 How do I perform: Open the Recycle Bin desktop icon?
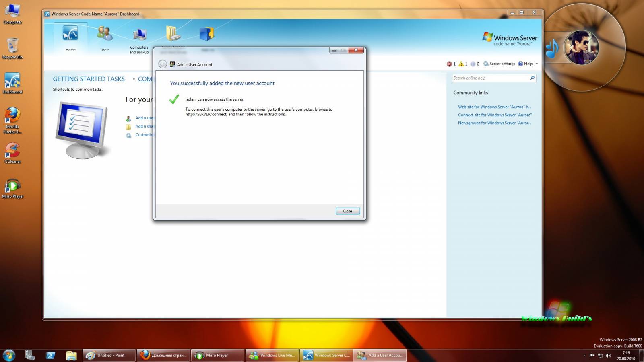[x=12, y=49]
